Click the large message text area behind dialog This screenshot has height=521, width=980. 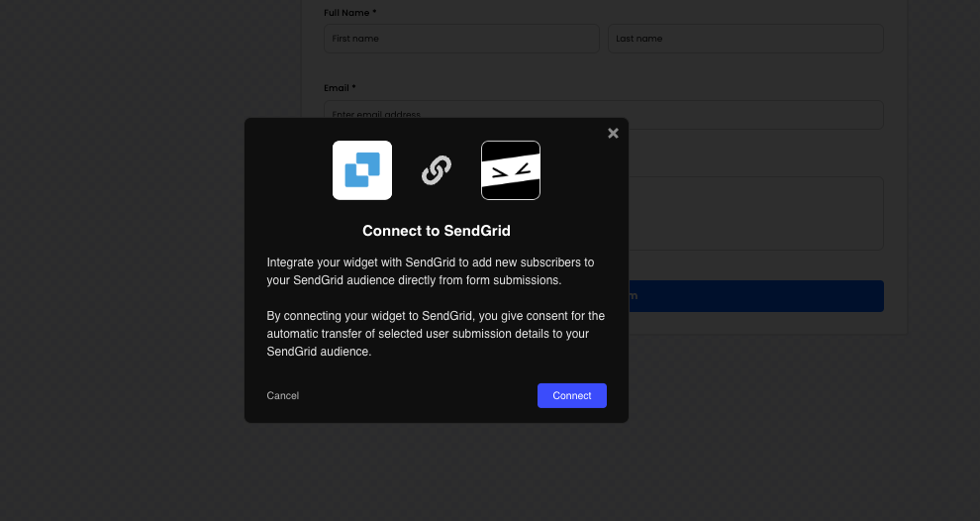755,213
